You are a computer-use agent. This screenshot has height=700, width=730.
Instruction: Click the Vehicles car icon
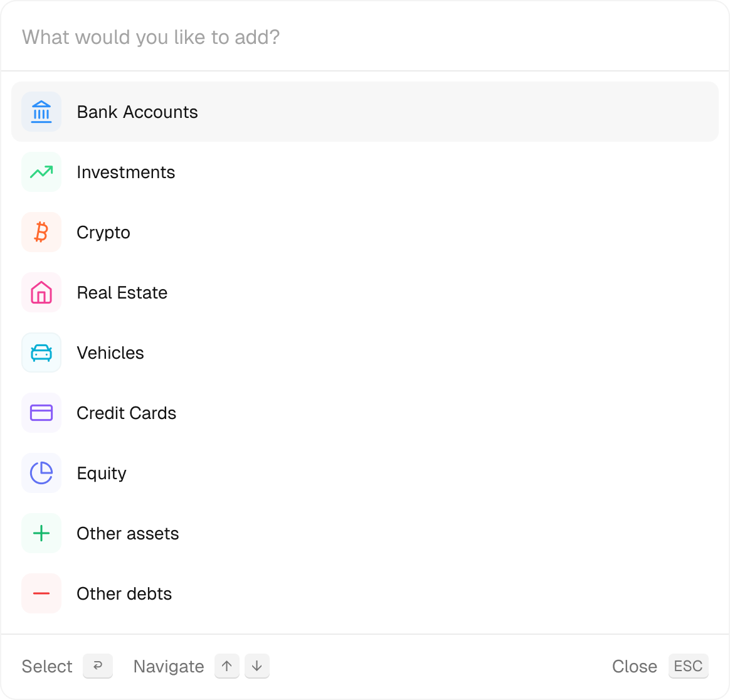pyautogui.click(x=41, y=353)
